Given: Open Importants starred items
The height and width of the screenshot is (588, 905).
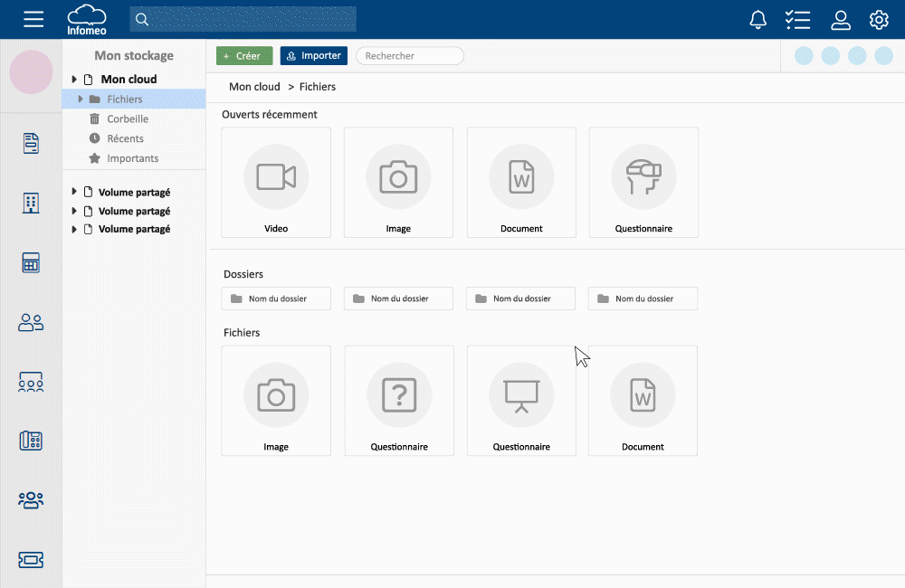Looking at the screenshot, I should [x=133, y=158].
